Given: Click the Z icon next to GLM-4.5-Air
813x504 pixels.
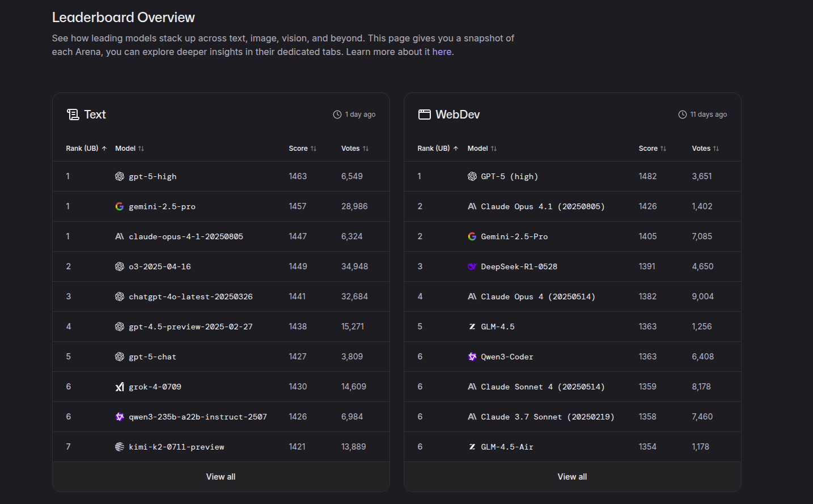Looking at the screenshot, I should [x=472, y=447].
